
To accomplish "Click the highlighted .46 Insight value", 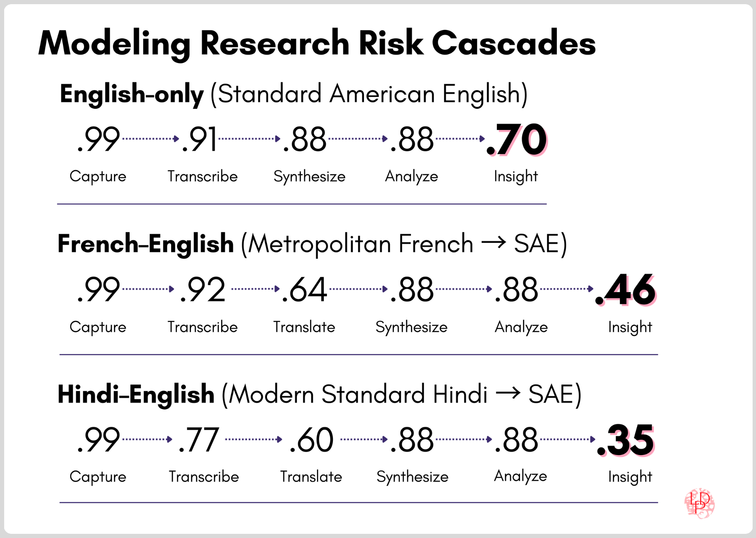I will pyautogui.click(x=626, y=290).
